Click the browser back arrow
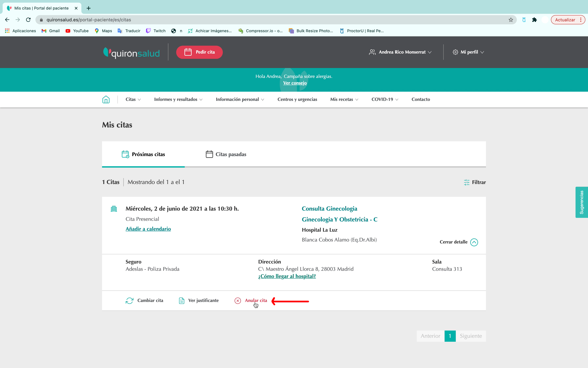The height and width of the screenshot is (368, 588). pos(7,20)
